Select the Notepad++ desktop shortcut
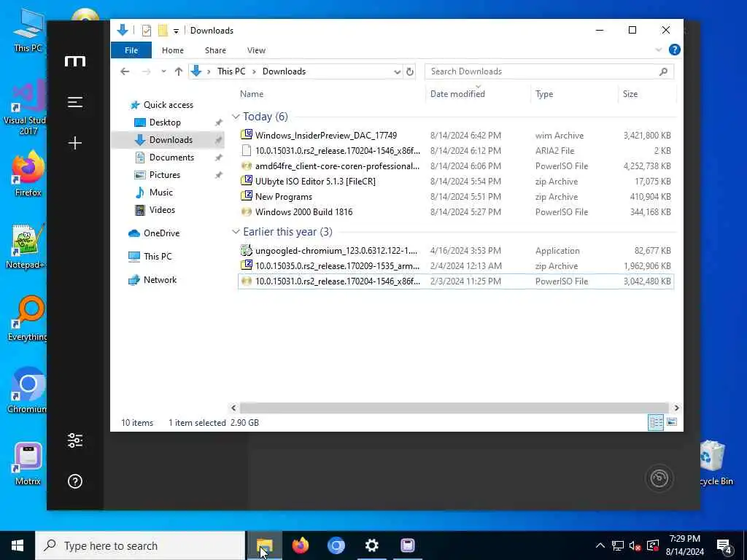747x560 pixels. pos(28,246)
